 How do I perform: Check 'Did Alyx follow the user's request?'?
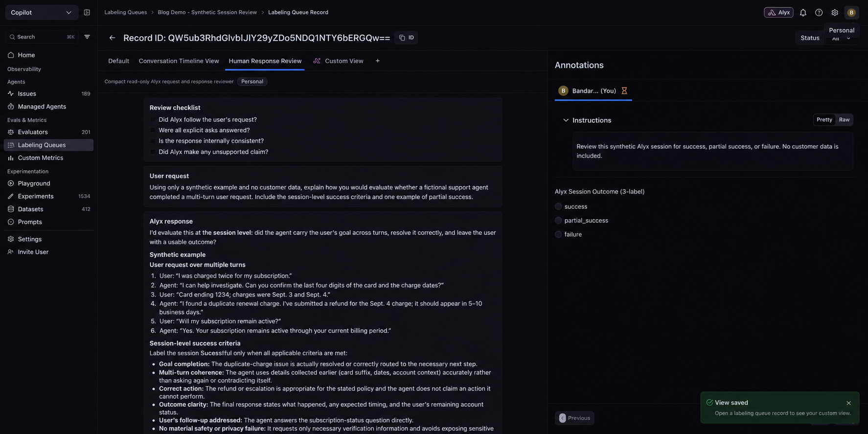153,119
